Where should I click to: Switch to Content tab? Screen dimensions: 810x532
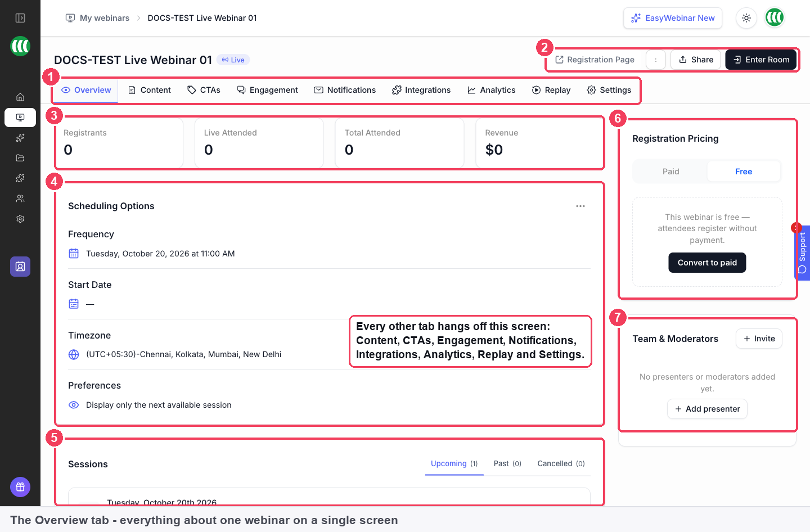coord(150,90)
